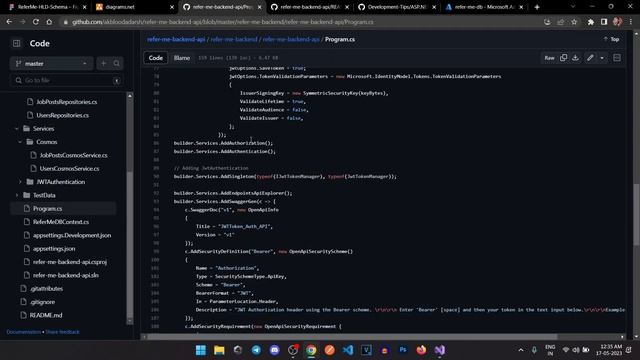Image resolution: width=640 pixels, height=360 pixels.
Task: Go back in browser history
Action: point(9,22)
